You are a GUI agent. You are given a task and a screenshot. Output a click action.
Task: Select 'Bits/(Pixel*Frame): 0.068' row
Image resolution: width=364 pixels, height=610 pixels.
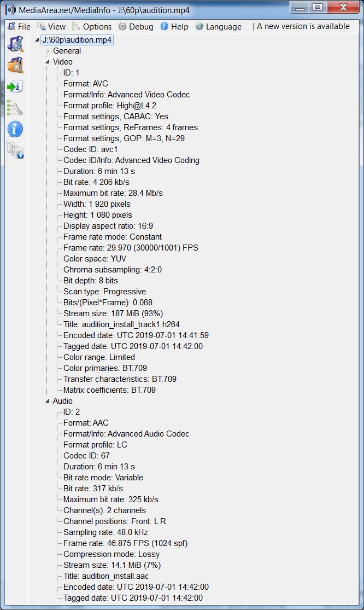click(108, 303)
